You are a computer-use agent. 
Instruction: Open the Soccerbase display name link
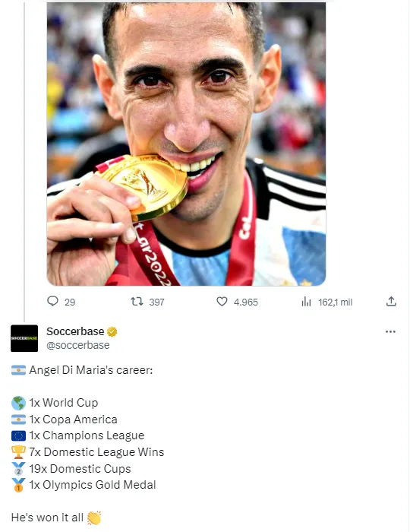pyautogui.click(x=75, y=331)
